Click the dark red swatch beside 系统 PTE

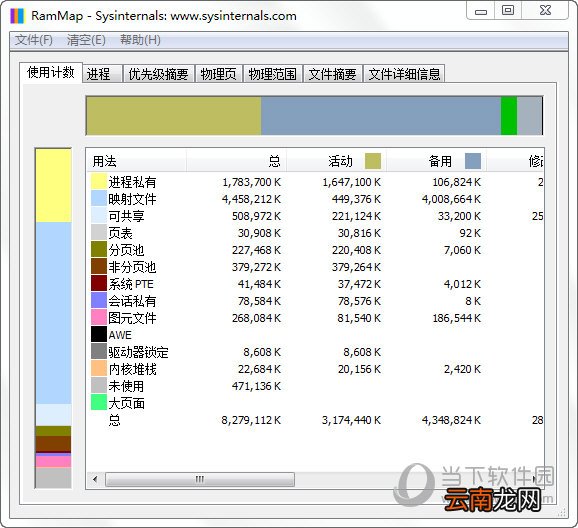click(99, 284)
